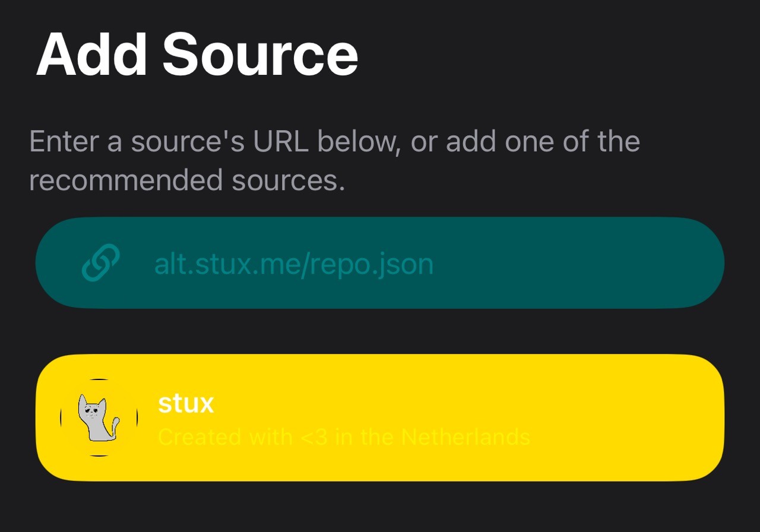Click the Add Source page title
This screenshot has height=532, width=760.
click(197, 54)
